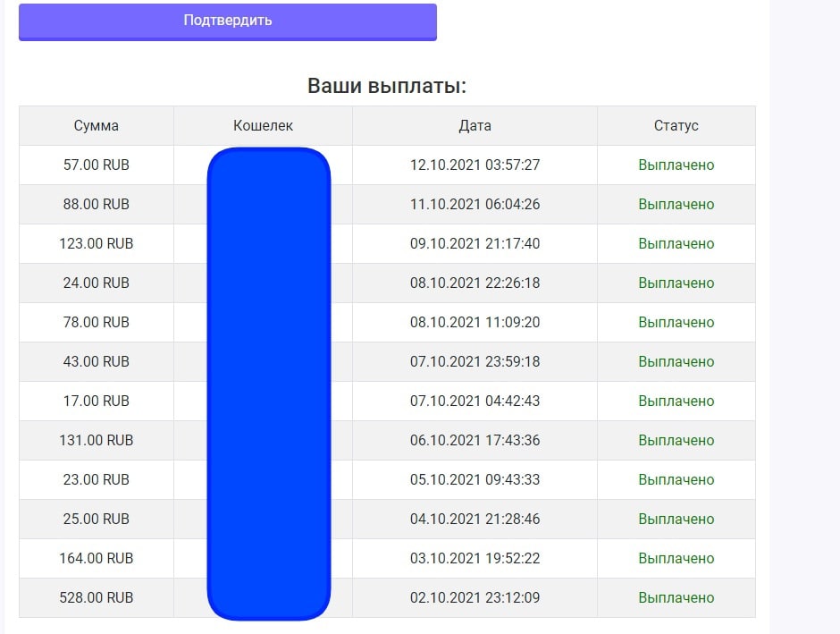Click the 123.00 RUB payout amount

point(97,244)
